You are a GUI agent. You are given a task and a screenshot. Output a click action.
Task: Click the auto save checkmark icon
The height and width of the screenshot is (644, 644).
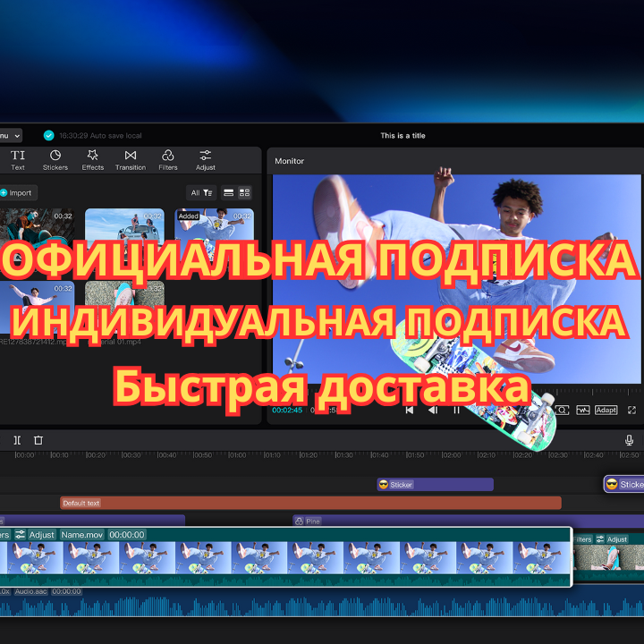[x=49, y=136]
